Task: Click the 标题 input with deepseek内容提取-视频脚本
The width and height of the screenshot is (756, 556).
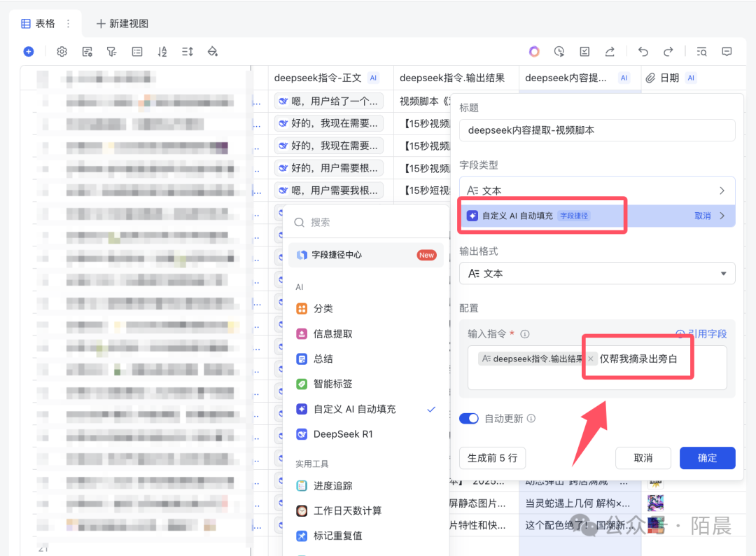Action: click(x=597, y=130)
